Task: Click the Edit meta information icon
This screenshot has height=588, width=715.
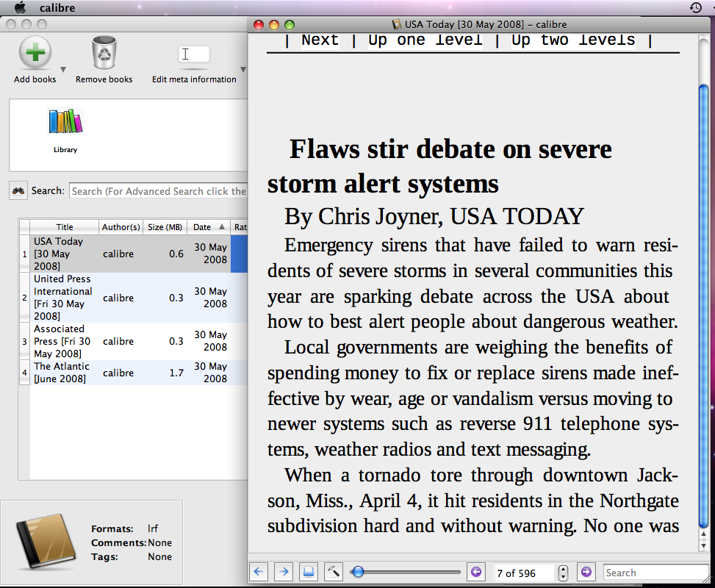Action: 194,54
